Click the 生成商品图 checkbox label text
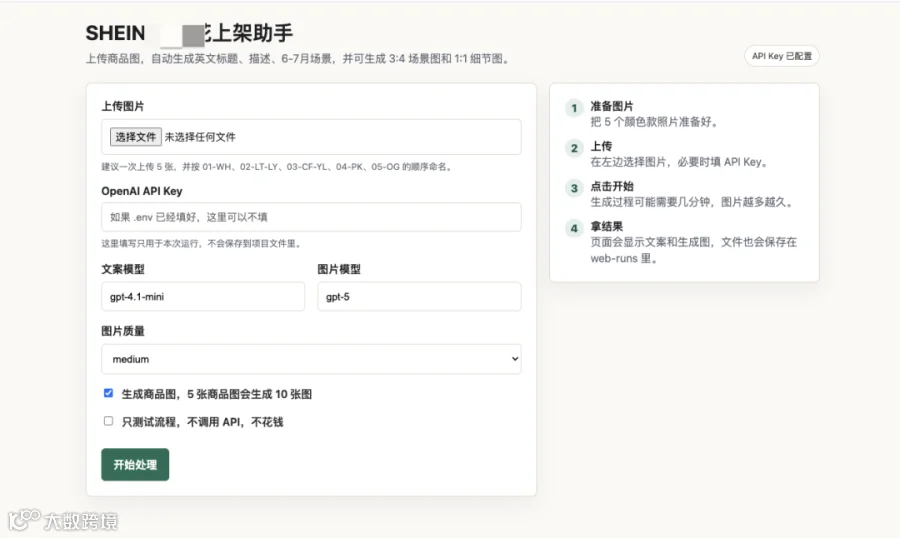The image size is (900, 538). (216, 394)
